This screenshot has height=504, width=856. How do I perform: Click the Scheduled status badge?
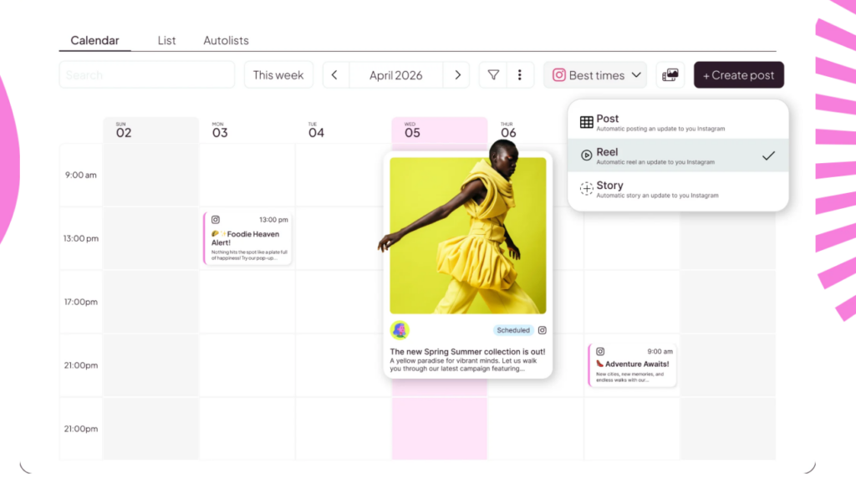(x=513, y=330)
